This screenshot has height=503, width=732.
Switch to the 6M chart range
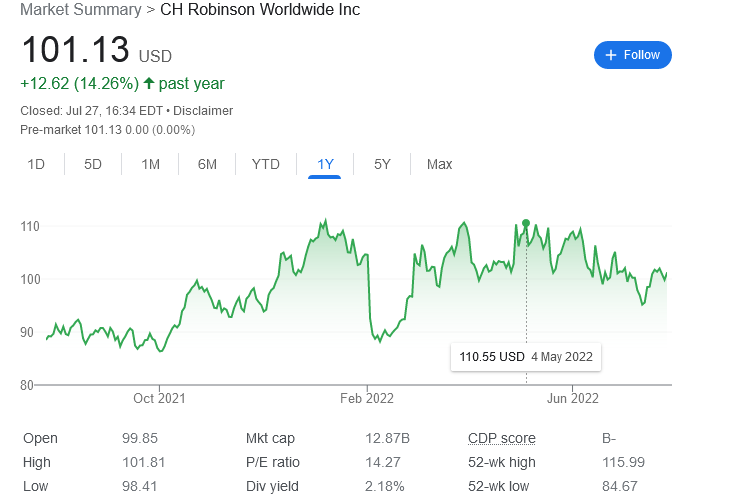207,164
